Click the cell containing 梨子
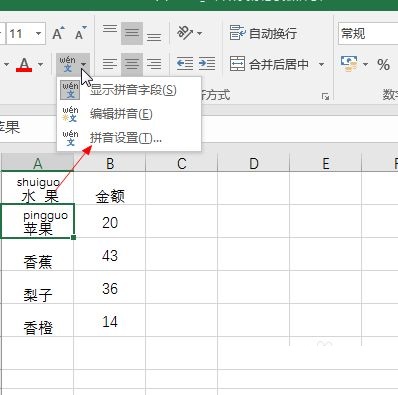 [x=38, y=287]
